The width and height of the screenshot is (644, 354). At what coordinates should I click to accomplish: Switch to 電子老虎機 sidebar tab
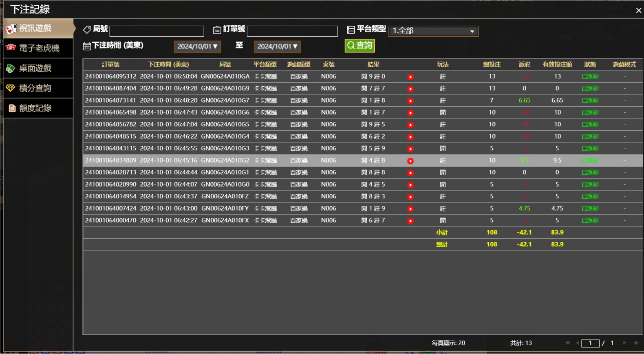pyautogui.click(x=39, y=48)
